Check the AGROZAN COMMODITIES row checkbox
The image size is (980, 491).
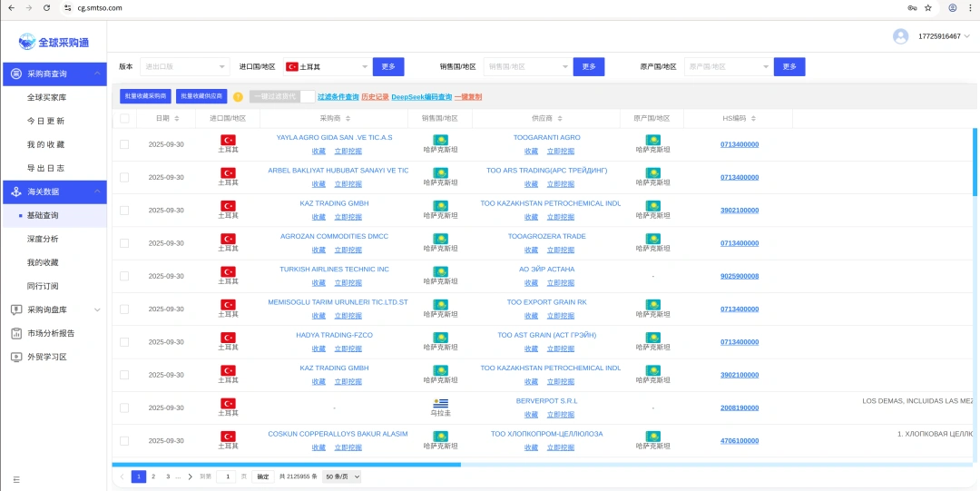124,243
